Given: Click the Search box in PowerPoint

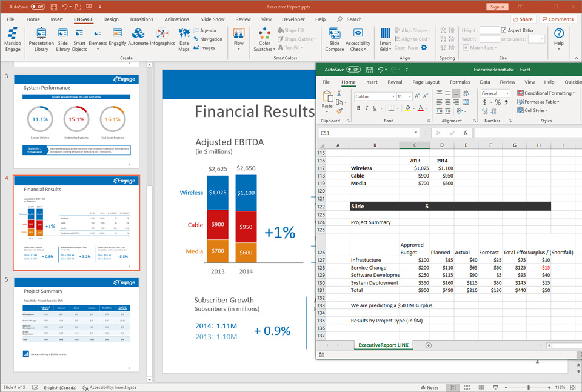Looking at the screenshot, I should click(349, 19).
